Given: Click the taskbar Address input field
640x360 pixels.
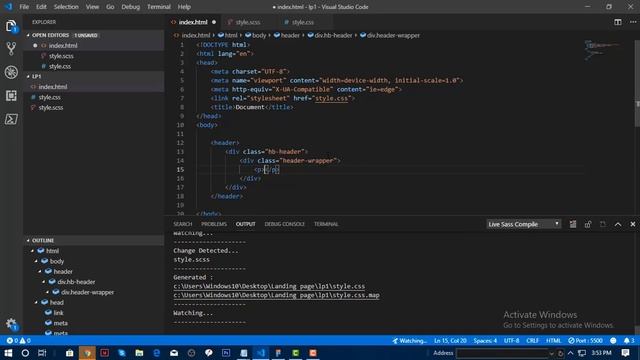Looking at the screenshot, I should click(x=502, y=353).
